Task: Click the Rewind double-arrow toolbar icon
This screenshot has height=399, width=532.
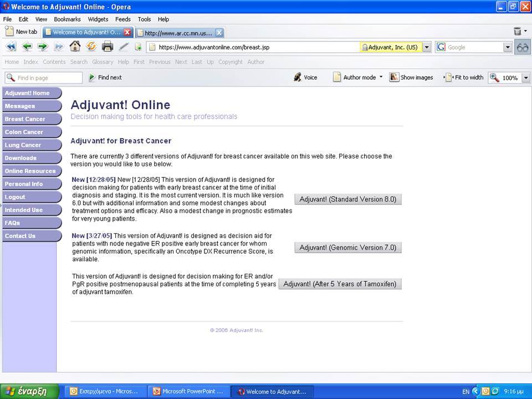Action: click(11, 47)
